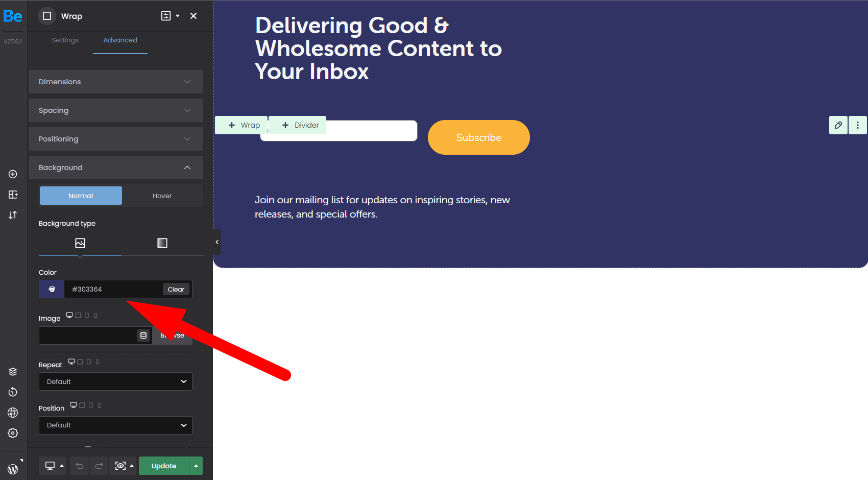Choose the gradient background type
Viewport: 868px width, 480px height.
coord(162,243)
